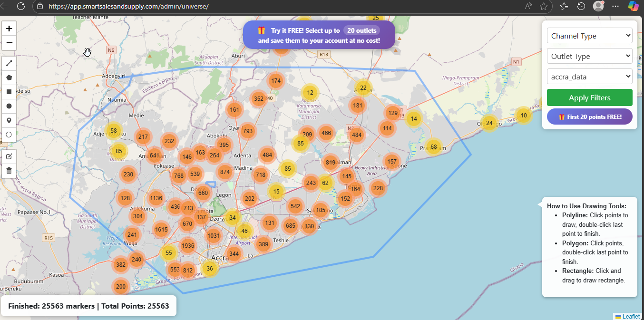This screenshot has height=320, width=644.
Task: Expand the accra_data dataset dropdown
Action: [x=589, y=77]
